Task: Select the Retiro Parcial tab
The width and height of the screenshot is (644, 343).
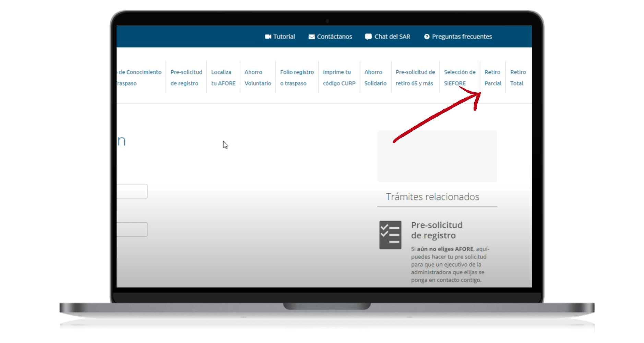Action: (492, 78)
